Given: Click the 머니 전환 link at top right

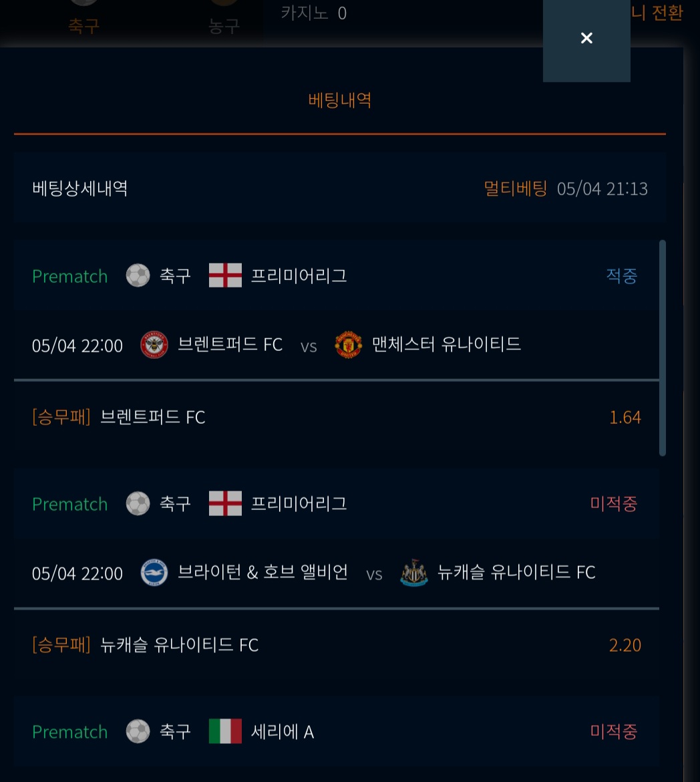Looking at the screenshot, I should [x=657, y=13].
